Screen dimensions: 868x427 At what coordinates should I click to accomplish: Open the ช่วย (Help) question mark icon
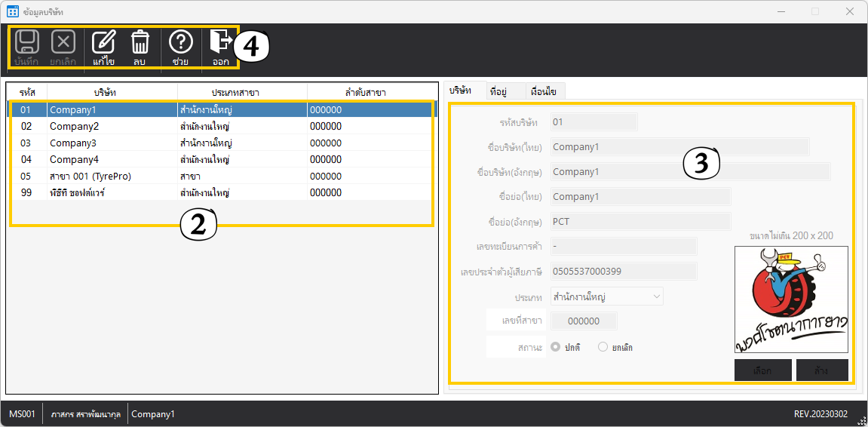(x=180, y=42)
